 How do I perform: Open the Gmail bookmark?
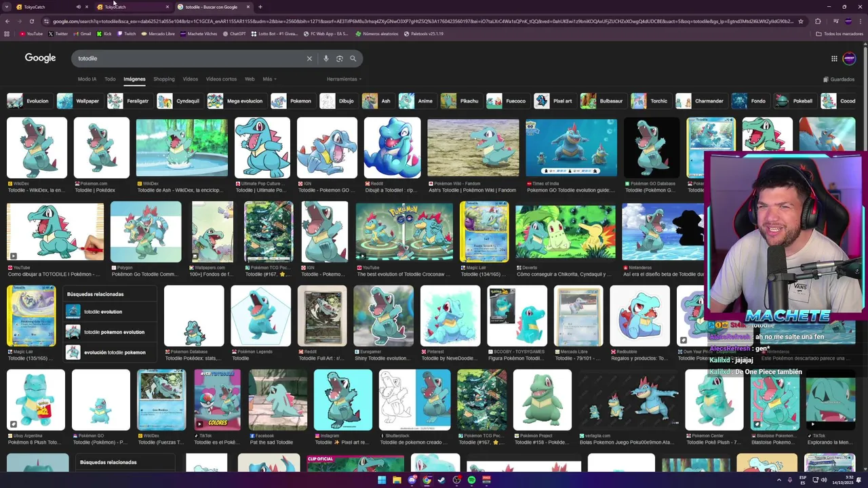[x=82, y=33]
